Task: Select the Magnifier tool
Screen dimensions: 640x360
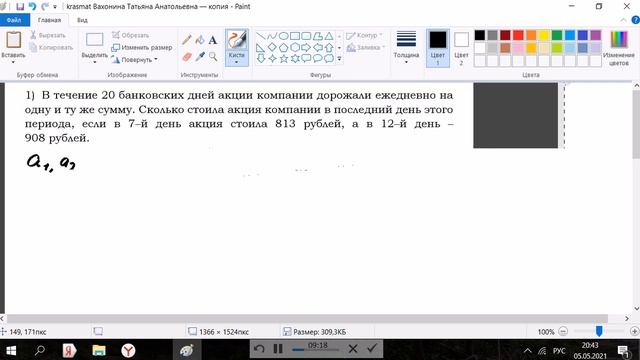Action: (x=213, y=56)
